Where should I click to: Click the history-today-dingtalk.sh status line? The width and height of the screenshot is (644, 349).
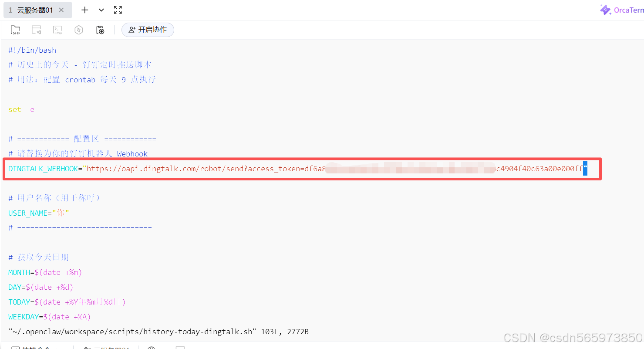[x=158, y=332]
